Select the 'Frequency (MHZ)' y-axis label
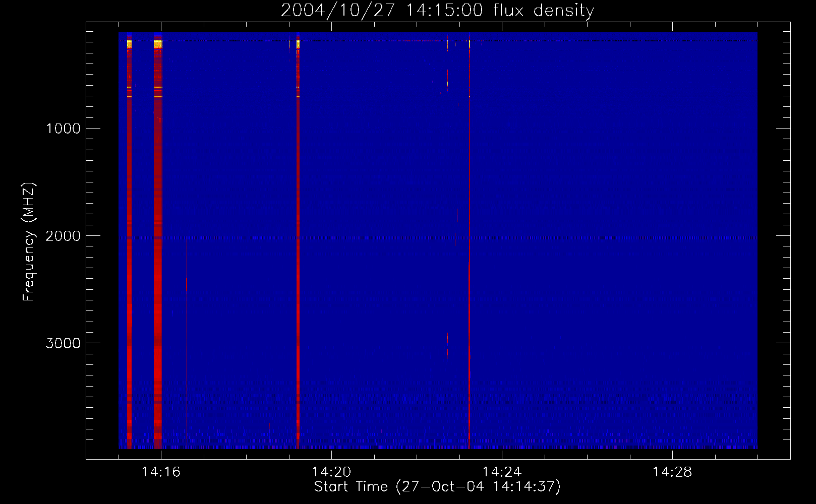 click(29, 242)
